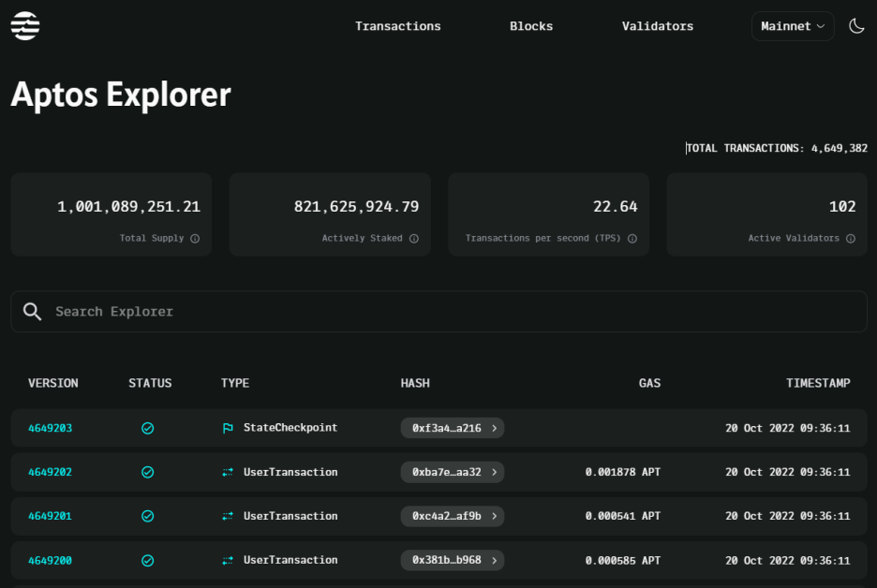Click the Aptos logo icon
Image resolution: width=877 pixels, height=588 pixels.
(x=25, y=25)
